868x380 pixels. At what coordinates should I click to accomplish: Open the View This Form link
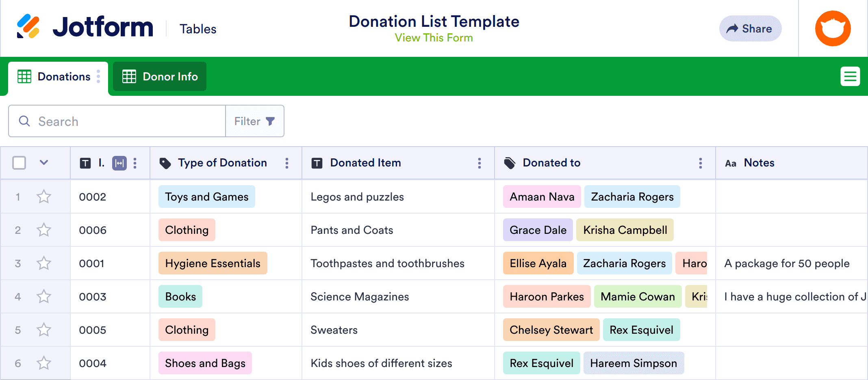click(x=434, y=38)
